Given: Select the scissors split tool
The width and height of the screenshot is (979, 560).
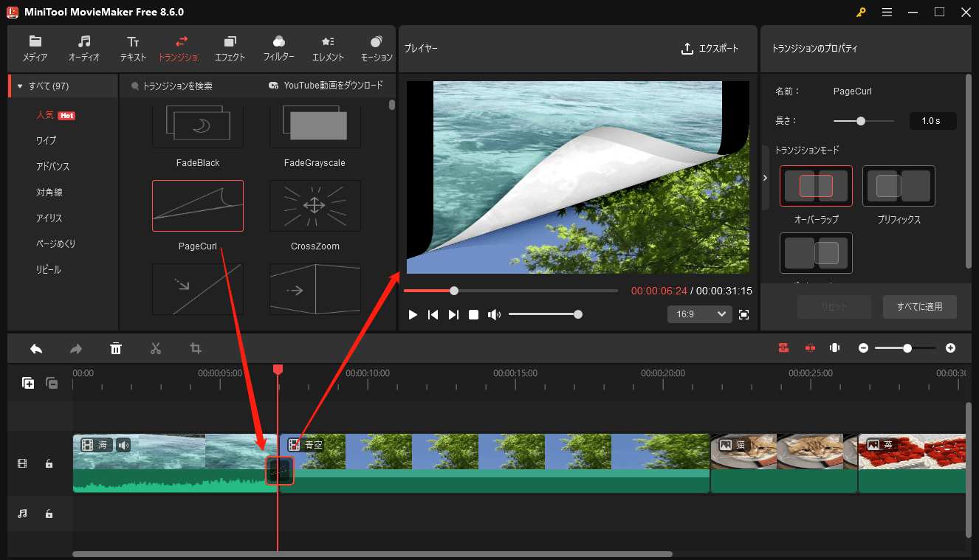Looking at the screenshot, I should [156, 348].
